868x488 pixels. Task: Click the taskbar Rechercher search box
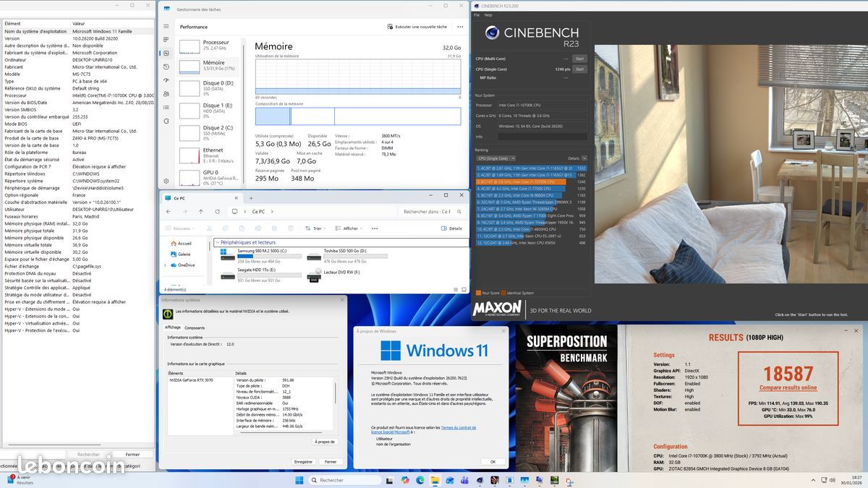[346, 480]
